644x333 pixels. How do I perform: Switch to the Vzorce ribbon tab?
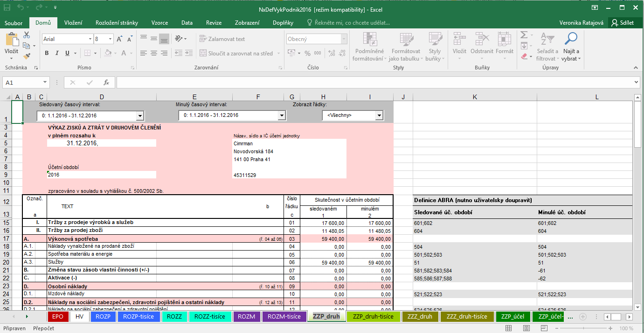(x=159, y=23)
